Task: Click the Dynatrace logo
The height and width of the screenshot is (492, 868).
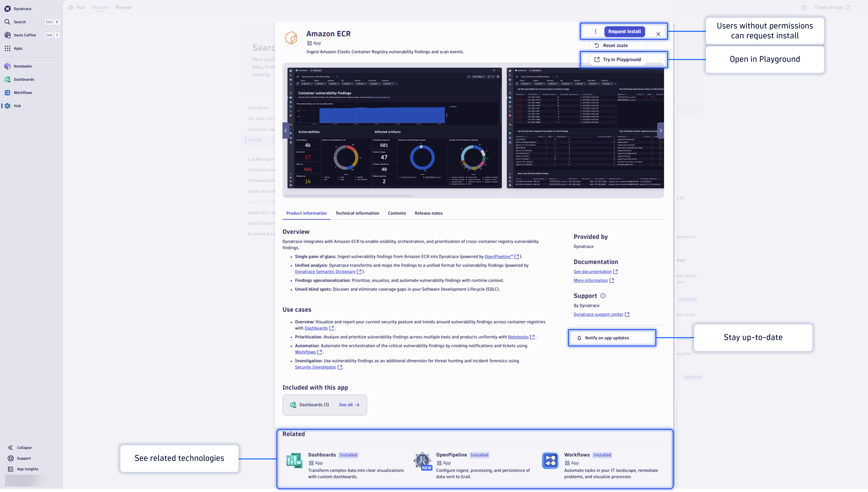Action: [x=8, y=8]
